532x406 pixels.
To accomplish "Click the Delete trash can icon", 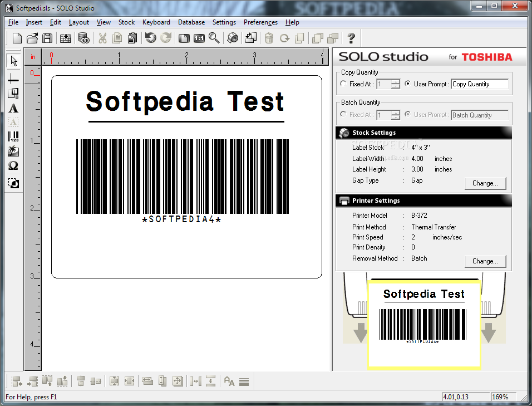I will point(269,38).
